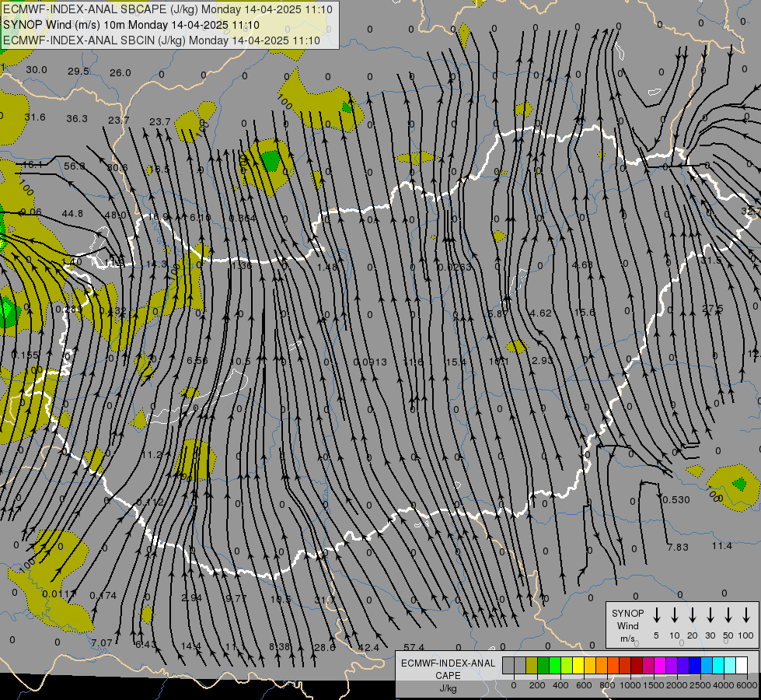Click the wind legend arrow above 100

click(x=746, y=615)
